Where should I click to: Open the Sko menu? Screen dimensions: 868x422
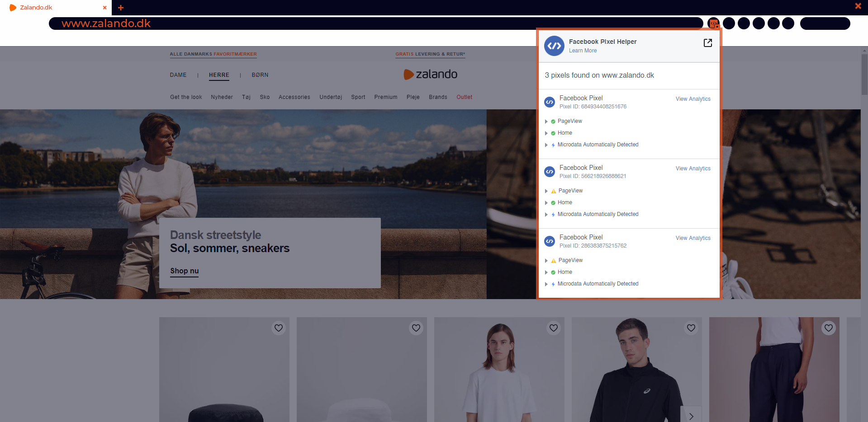265,97
